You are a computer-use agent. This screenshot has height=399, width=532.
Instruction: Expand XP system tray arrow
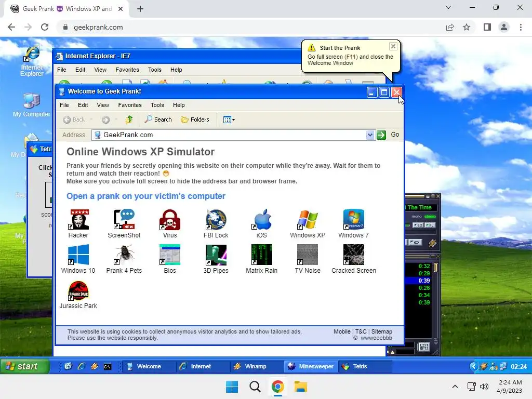tap(474, 366)
